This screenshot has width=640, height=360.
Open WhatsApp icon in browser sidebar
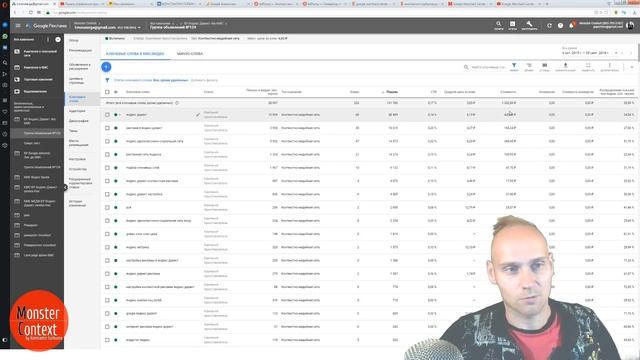coord(5,36)
